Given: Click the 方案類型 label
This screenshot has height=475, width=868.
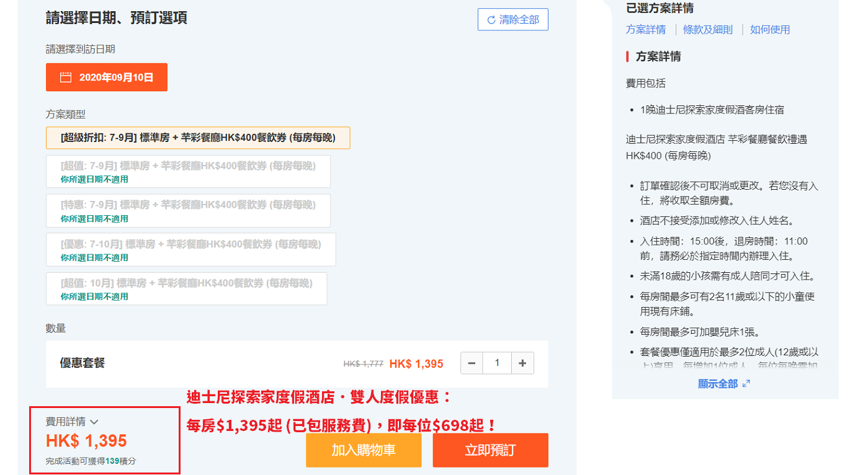Looking at the screenshot, I should click(66, 114).
